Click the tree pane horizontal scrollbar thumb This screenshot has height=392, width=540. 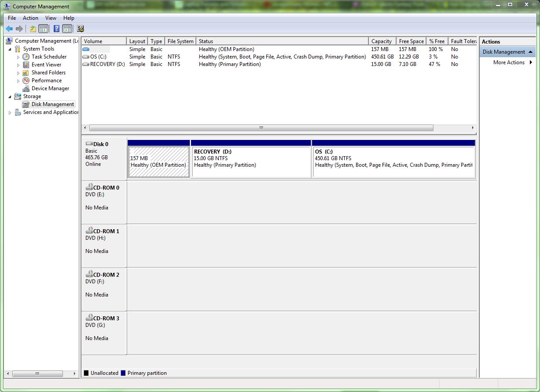[37, 374]
